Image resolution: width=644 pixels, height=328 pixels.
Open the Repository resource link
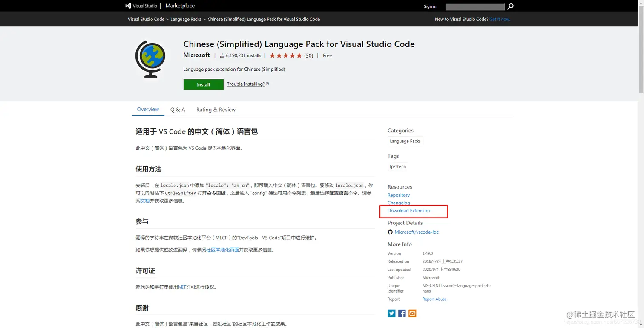(399, 195)
